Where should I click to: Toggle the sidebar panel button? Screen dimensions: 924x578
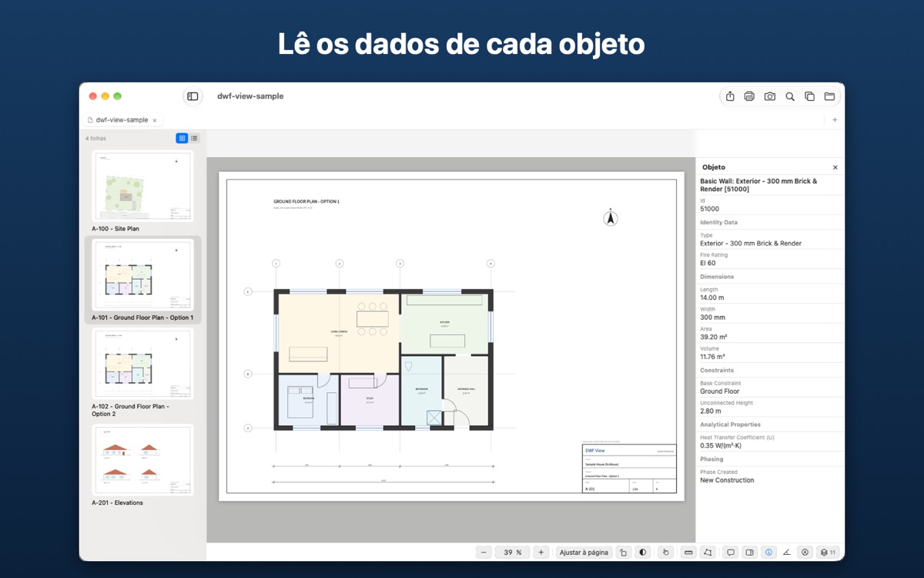[x=192, y=96]
